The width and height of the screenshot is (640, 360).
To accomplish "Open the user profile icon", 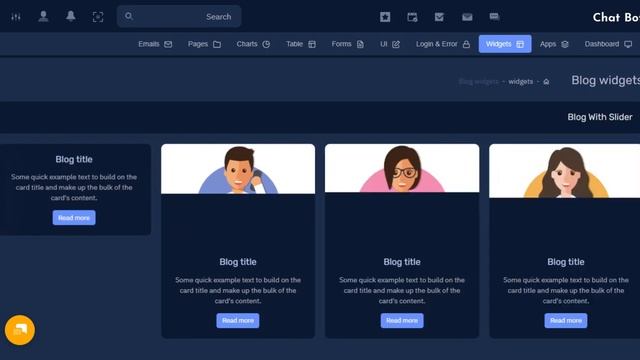I will click(43, 16).
